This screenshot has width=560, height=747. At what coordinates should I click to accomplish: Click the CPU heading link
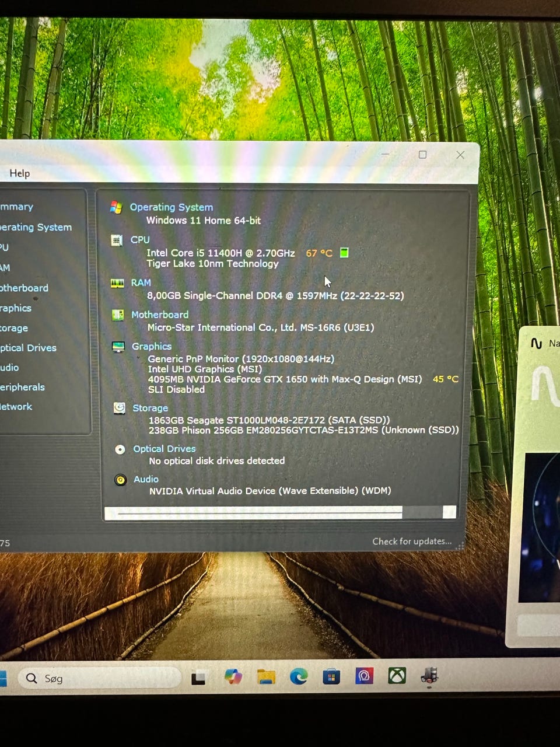(140, 240)
